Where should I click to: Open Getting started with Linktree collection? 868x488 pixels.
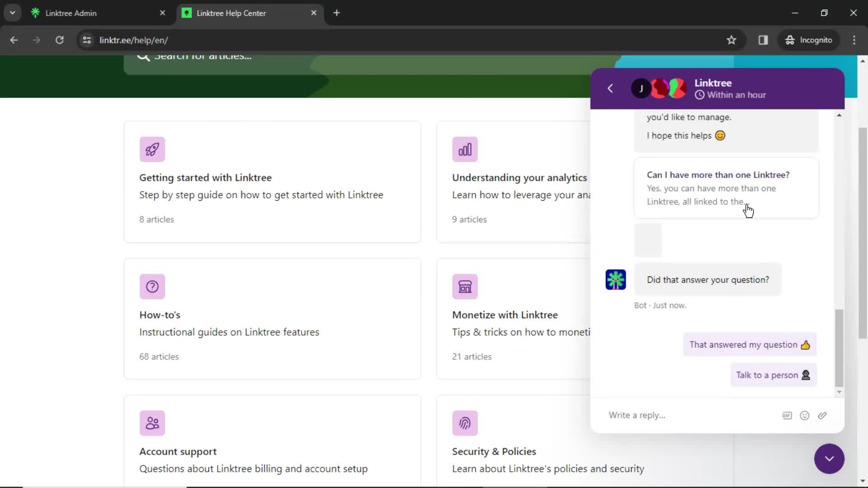272,182
